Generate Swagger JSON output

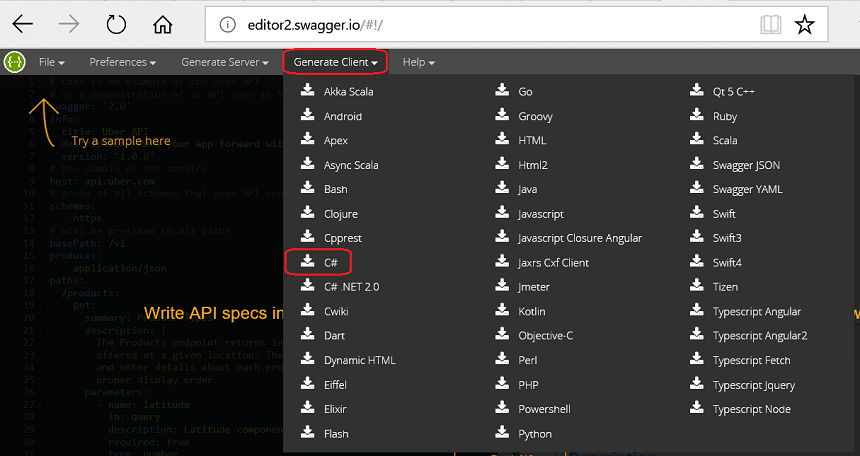[x=746, y=165]
